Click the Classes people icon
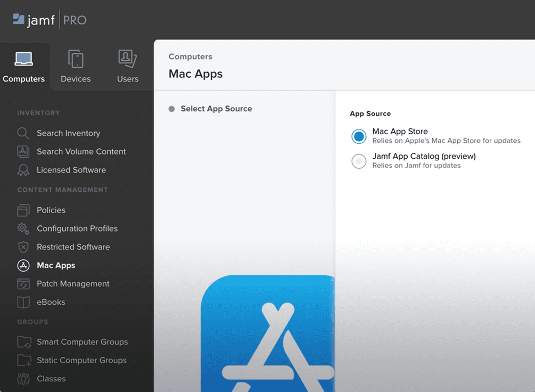 23,379
